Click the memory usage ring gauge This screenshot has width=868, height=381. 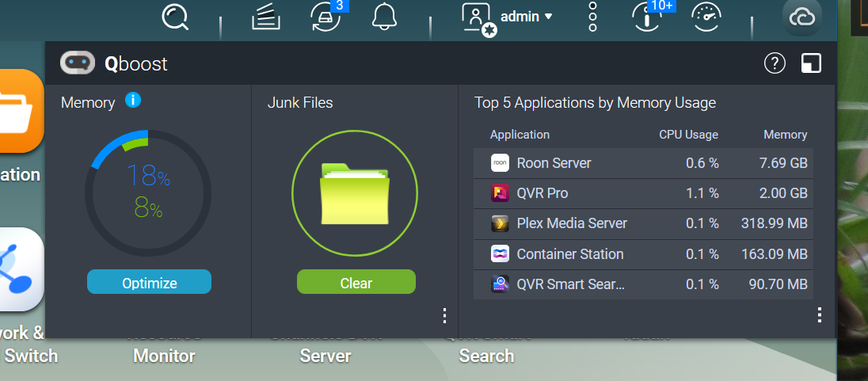[x=148, y=193]
